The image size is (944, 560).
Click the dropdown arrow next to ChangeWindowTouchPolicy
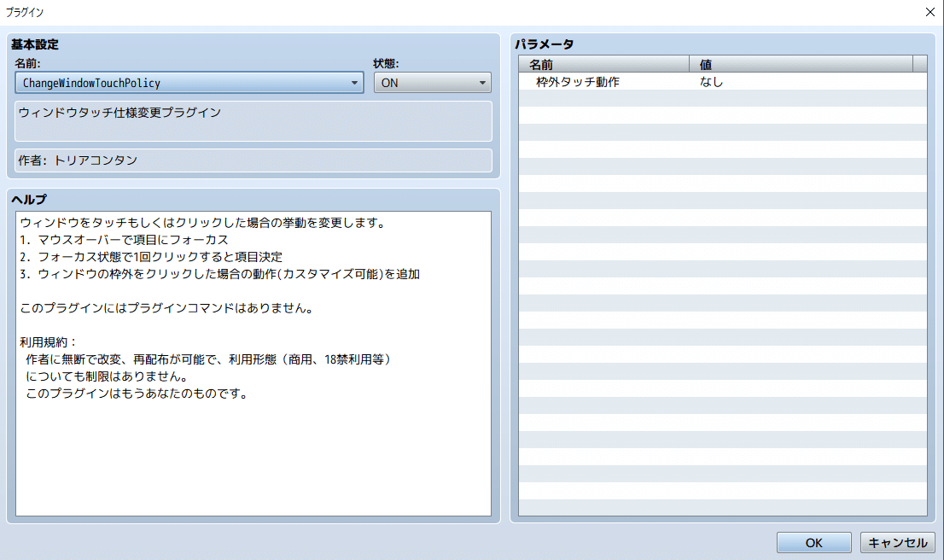[x=354, y=82]
